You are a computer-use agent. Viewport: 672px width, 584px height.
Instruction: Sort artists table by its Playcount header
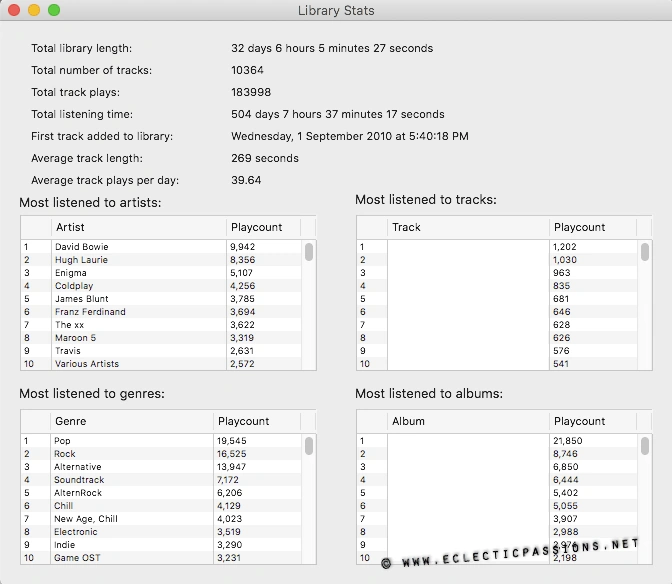pyautogui.click(x=263, y=227)
